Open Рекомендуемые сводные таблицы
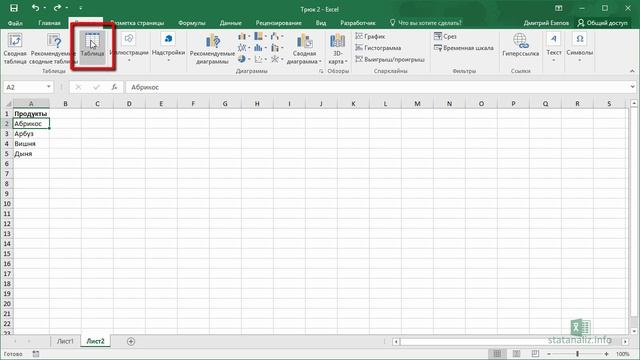This screenshot has width=640, height=360. tap(54, 48)
